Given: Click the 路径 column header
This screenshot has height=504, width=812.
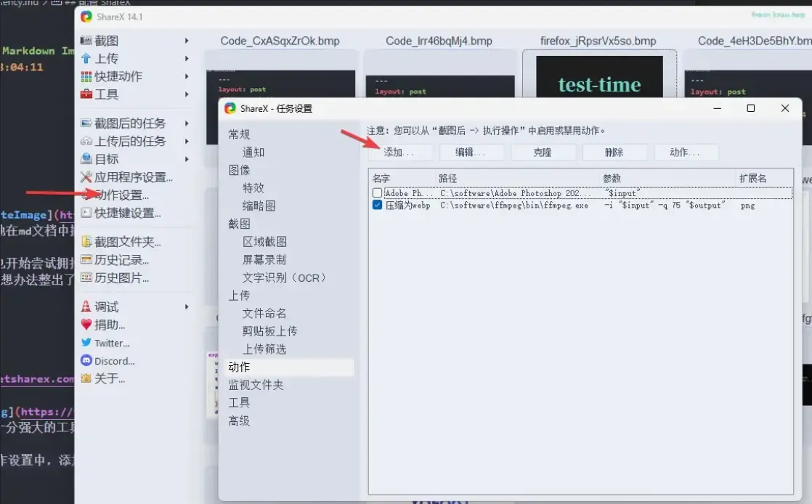Looking at the screenshot, I should (447, 178).
